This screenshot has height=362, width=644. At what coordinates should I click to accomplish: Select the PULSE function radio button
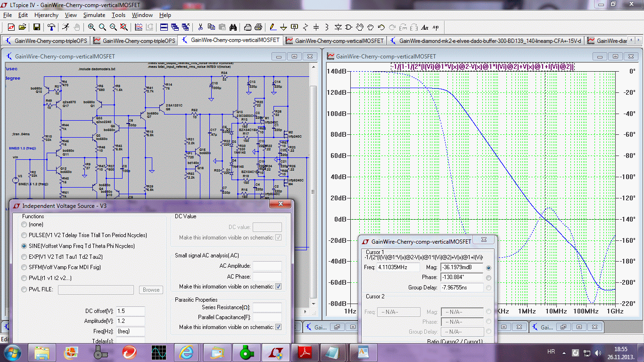tap(24, 235)
